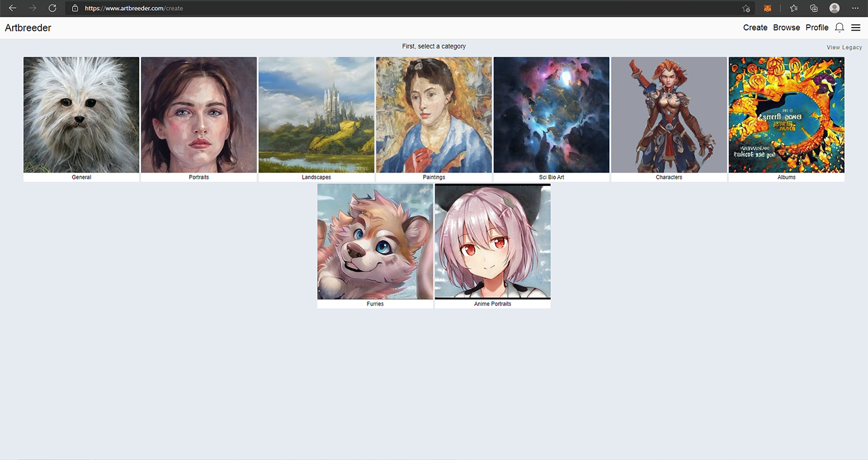Choose the Landscapes category thumbnail

316,115
